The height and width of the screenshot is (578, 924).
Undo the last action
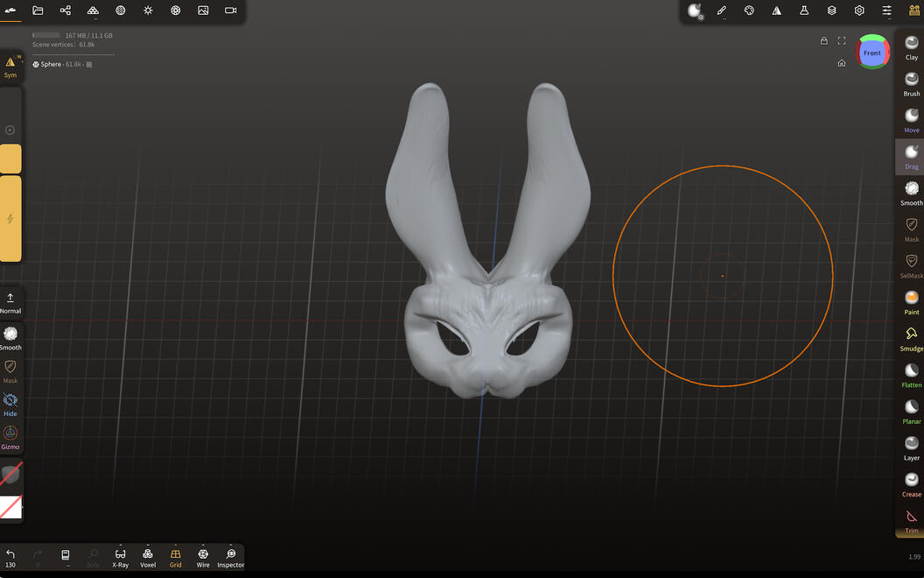point(10,557)
